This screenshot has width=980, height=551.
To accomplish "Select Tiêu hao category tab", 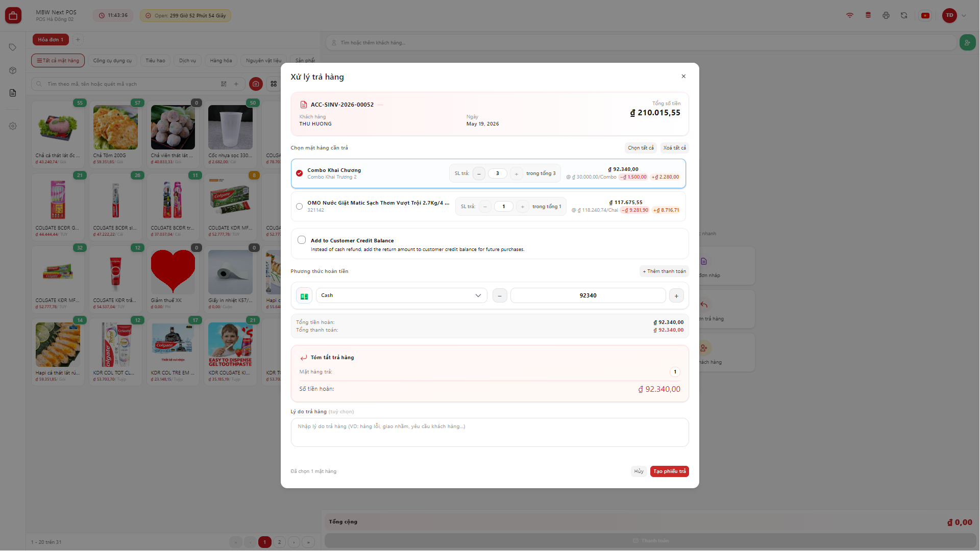I will [x=155, y=61].
